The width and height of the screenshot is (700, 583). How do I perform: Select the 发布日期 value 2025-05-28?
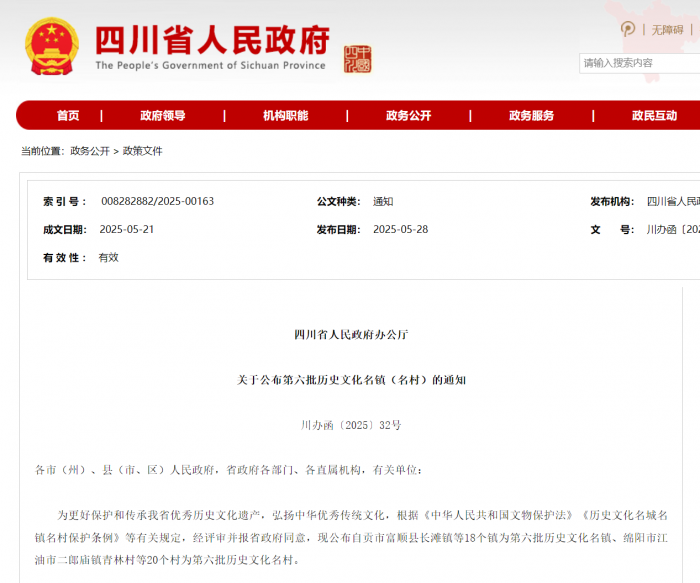400,229
